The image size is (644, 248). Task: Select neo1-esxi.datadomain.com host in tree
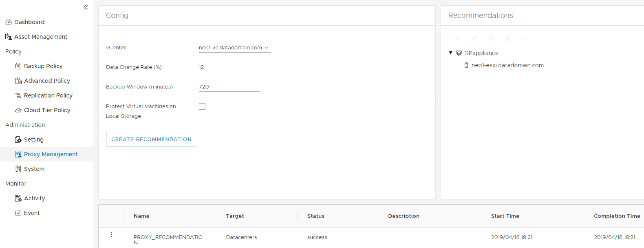point(507,65)
